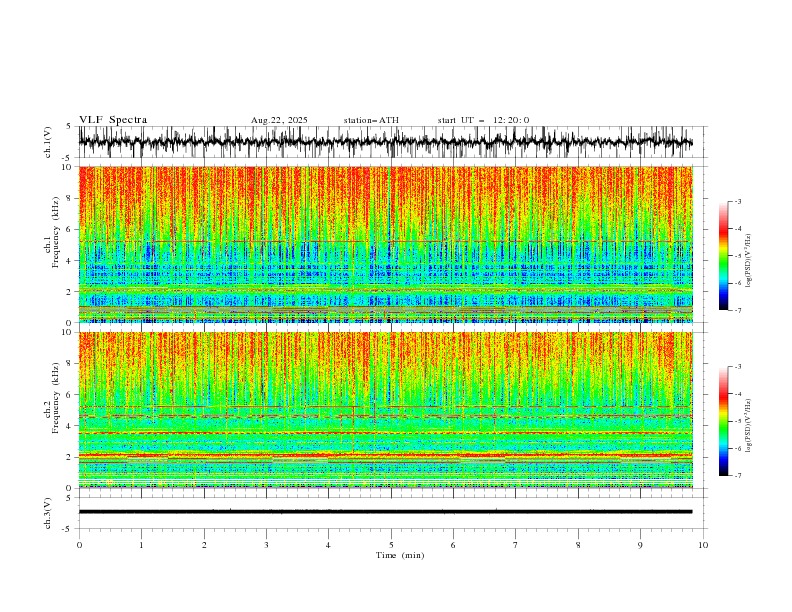
Task: Click the ch.2 spectrogram 4 kHz tick label
Action: point(71,426)
